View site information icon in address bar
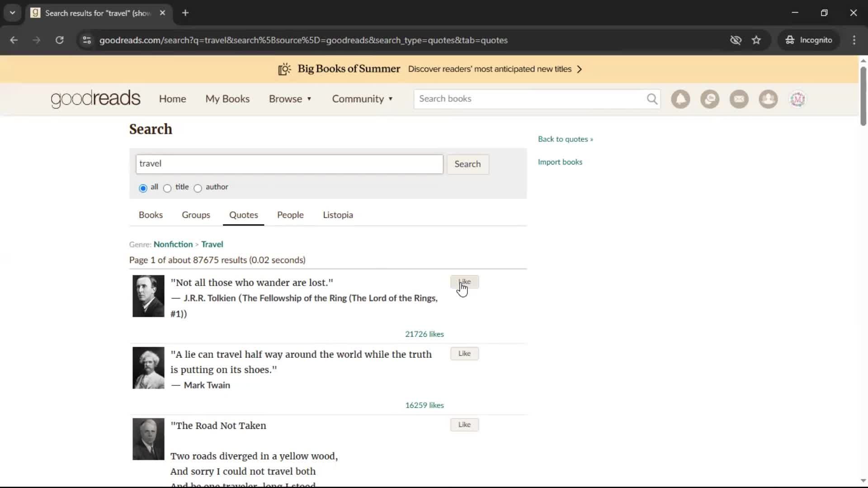Screen dimensions: 868x488 [86, 40]
